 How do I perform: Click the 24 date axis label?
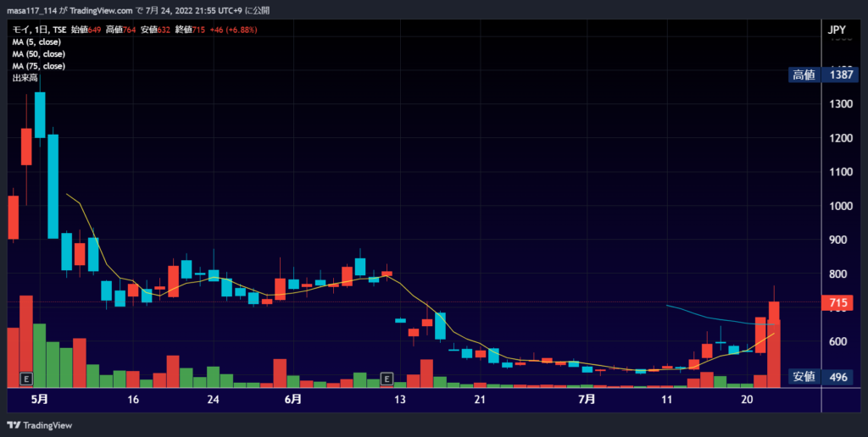coord(213,400)
